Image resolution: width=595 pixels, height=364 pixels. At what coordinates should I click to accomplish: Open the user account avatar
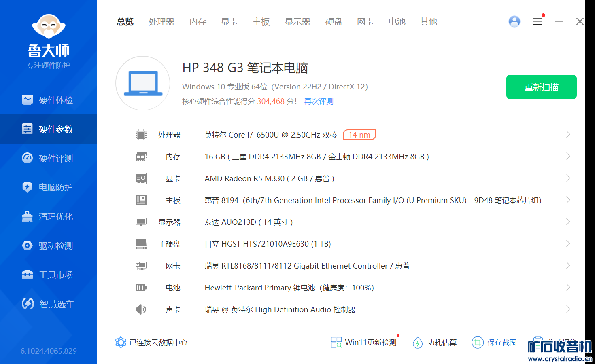[514, 21]
